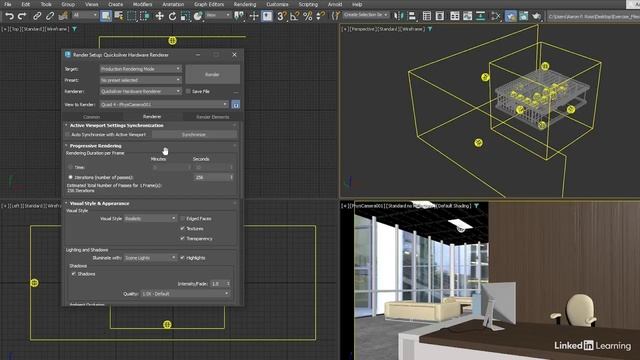640x360 pixels.
Task: Open the Illuminate with dropdown
Action: 150,258
